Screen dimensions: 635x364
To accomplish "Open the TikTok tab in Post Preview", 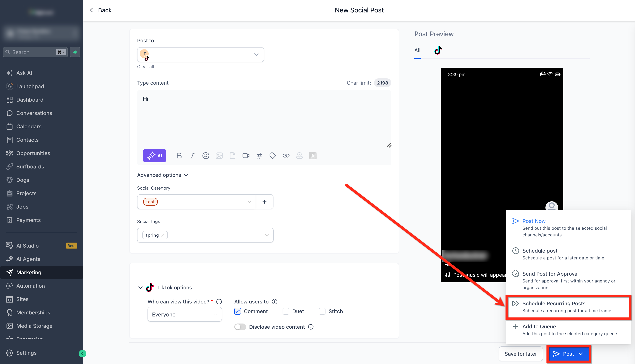I will (438, 50).
